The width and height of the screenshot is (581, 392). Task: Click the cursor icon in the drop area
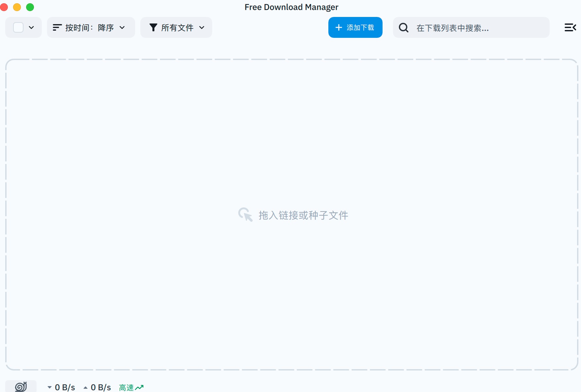coord(245,215)
